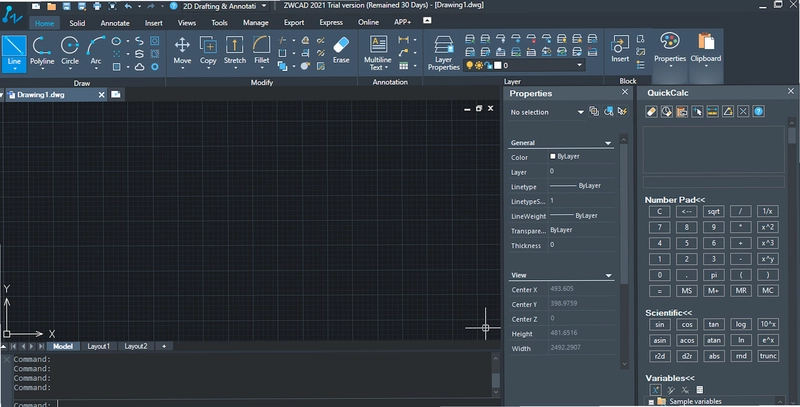Toggle layer freeze sun icon
800x407 pixels.
479,65
